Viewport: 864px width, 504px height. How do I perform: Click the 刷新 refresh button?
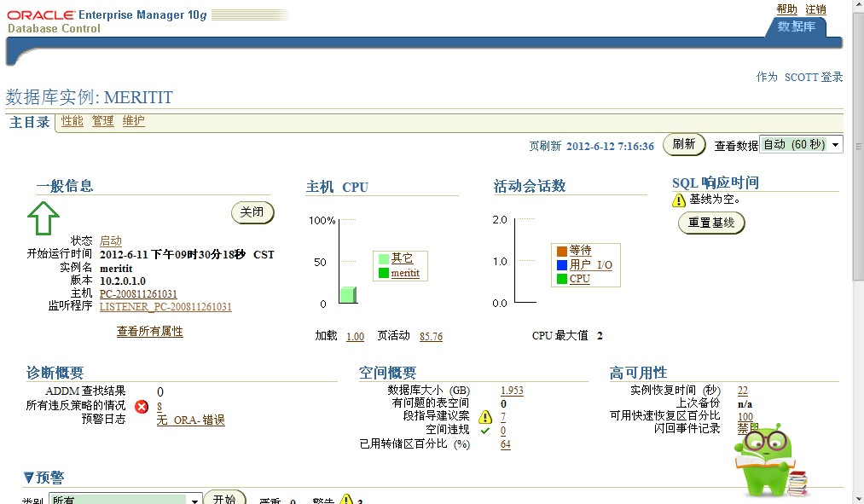click(684, 144)
